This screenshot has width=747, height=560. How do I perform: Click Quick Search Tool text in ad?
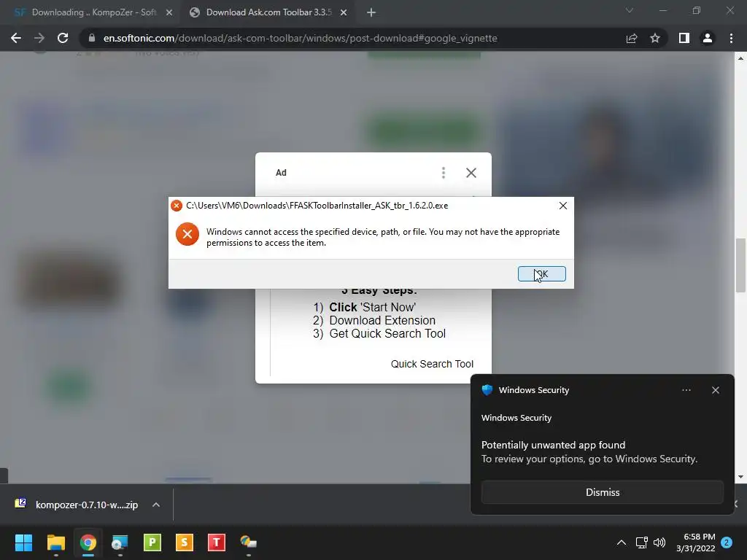coord(432,364)
